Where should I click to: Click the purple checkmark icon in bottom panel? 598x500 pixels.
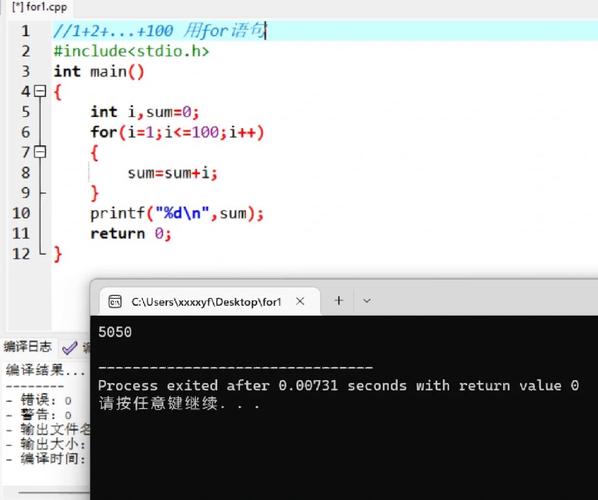pos(70,348)
